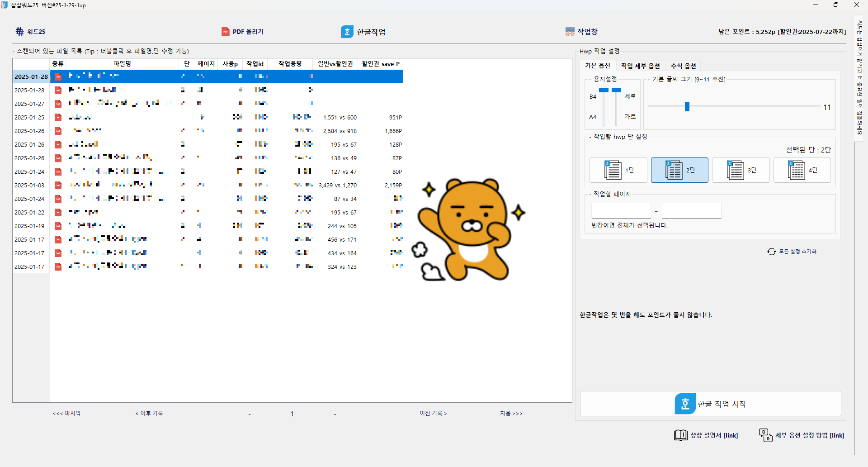Image resolution: width=868 pixels, height=467 pixels.
Task: Click PDF icon in the 2,584 vs 918 row
Action: click(58, 131)
